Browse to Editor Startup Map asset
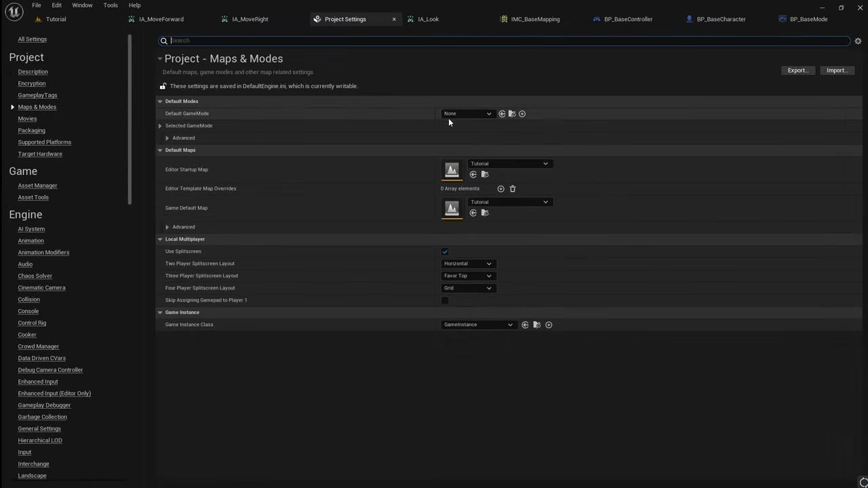The width and height of the screenshot is (868, 488). coord(485,174)
